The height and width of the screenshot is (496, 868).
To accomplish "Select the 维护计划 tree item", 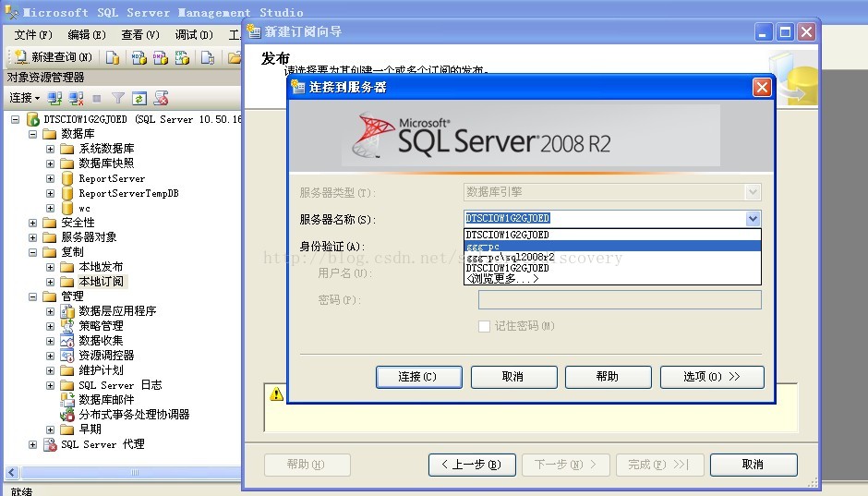I will 101,370.
